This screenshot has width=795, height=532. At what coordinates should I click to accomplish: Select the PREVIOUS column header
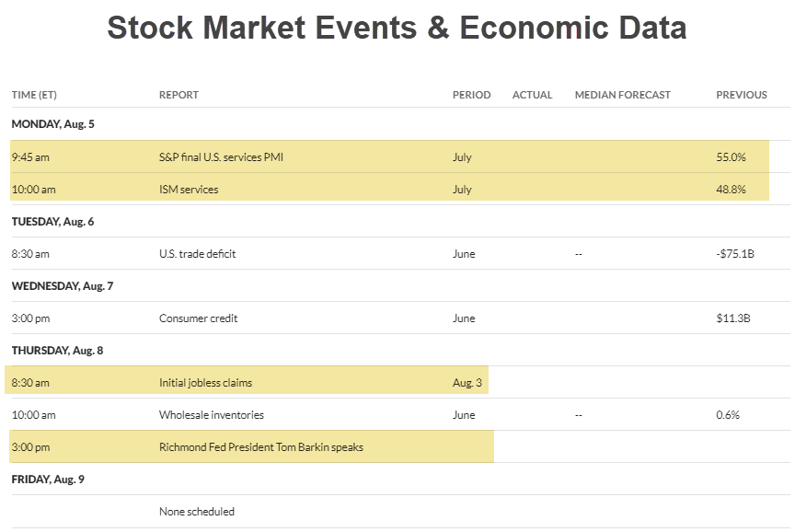tap(741, 94)
